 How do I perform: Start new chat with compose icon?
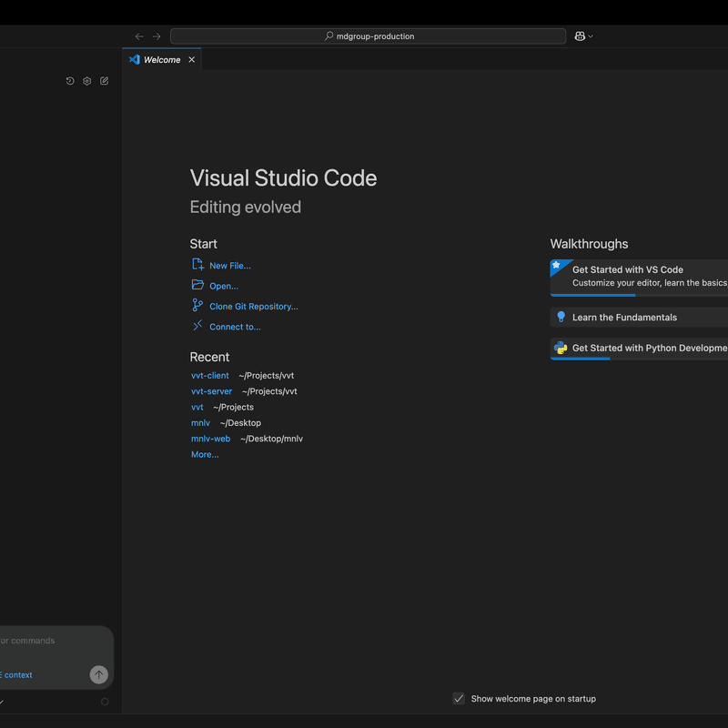coord(105,81)
